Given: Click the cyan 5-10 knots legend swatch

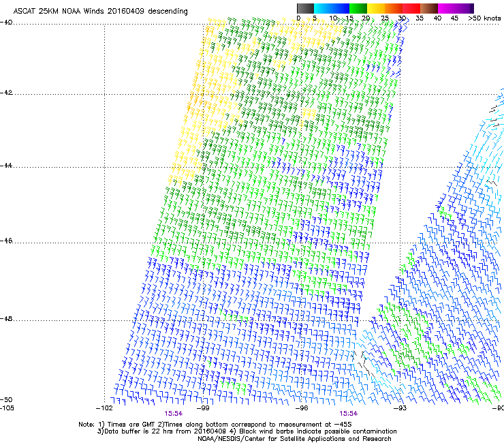Looking at the screenshot, I should point(323,8).
